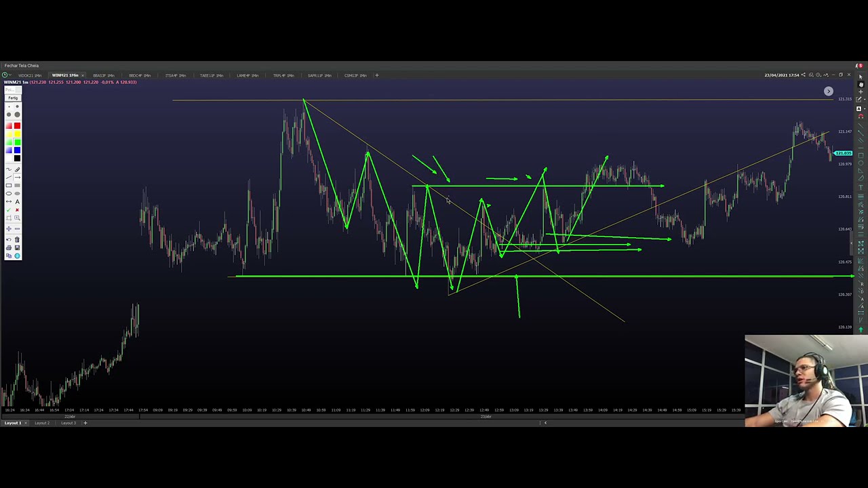Undo last drawing with undo arrow
The image size is (868, 488).
click(9, 239)
